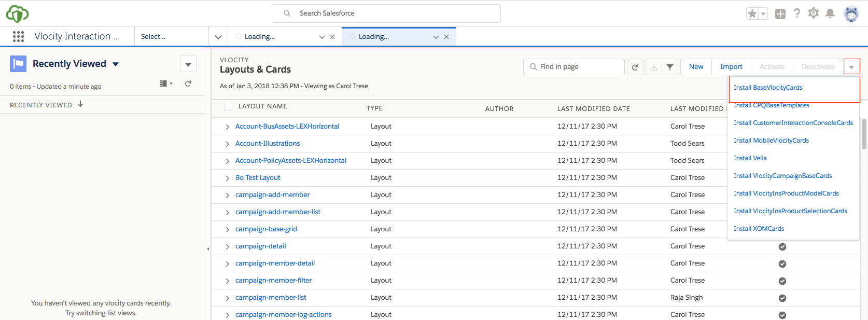Open the Display As table view icon
The image size is (868, 320).
(x=166, y=84)
